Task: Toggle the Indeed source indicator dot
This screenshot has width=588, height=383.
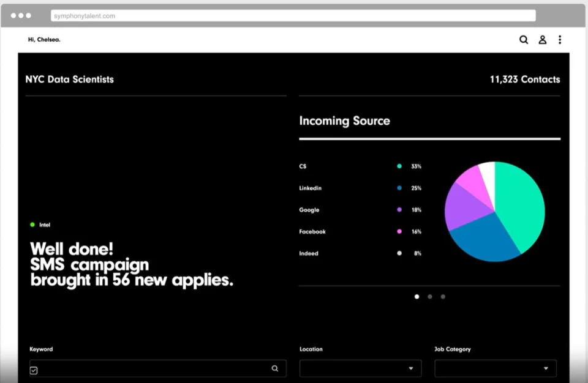Action: (399, 253)
